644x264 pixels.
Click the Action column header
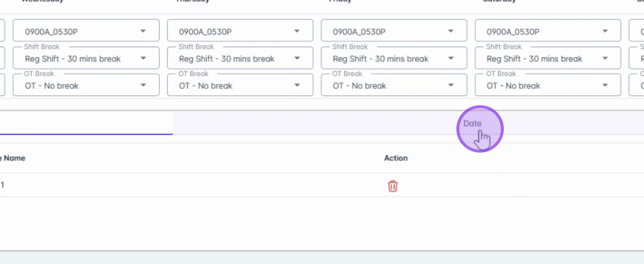396,158
